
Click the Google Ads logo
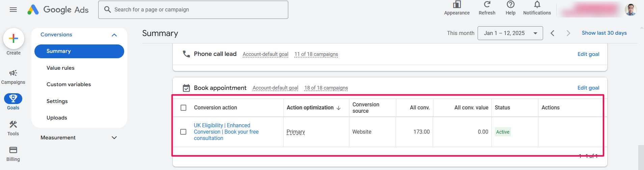point(58,10)
